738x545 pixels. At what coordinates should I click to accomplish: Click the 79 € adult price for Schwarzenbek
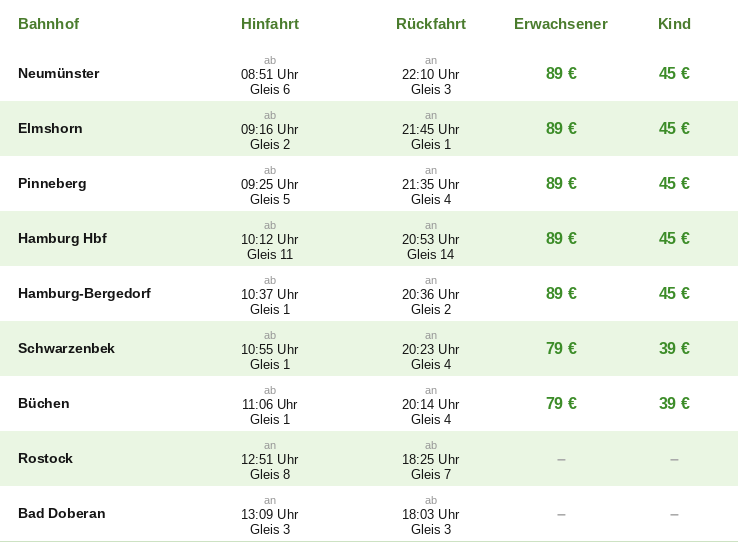561,349
